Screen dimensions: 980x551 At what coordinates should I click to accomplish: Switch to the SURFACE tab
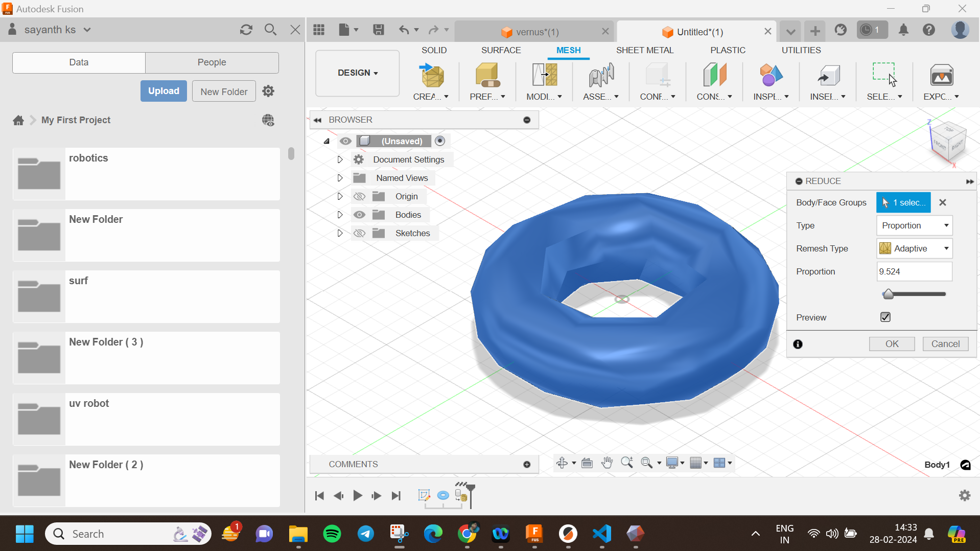pos(501,50)
